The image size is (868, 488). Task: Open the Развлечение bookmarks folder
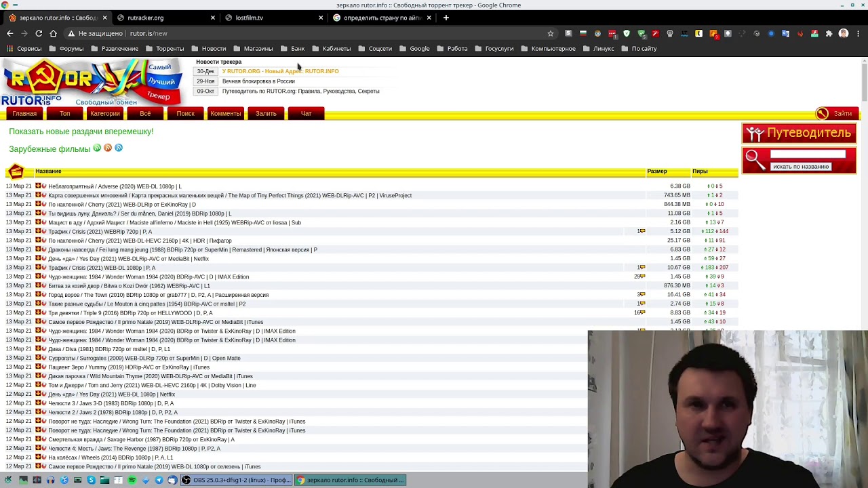[114, 49]
